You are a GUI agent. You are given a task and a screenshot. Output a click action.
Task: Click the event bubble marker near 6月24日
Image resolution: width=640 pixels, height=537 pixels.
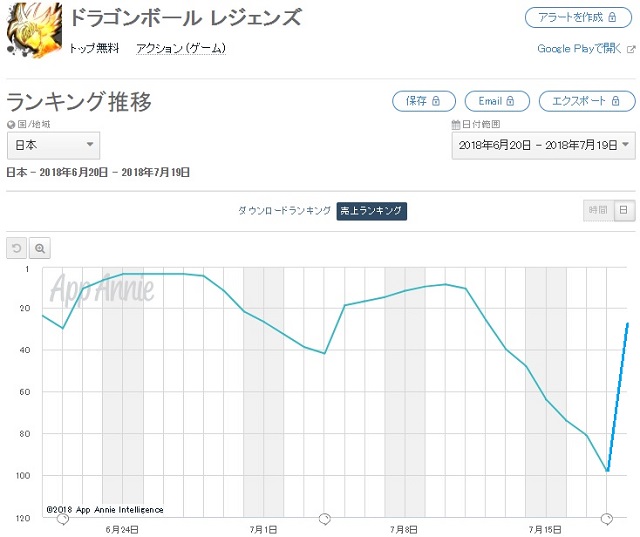pos(63,519)
